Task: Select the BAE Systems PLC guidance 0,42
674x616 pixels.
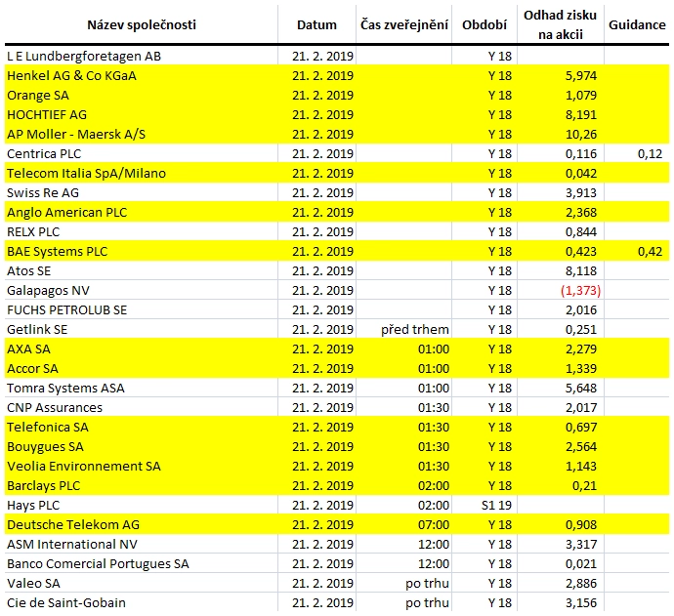Action: [650, 251]
